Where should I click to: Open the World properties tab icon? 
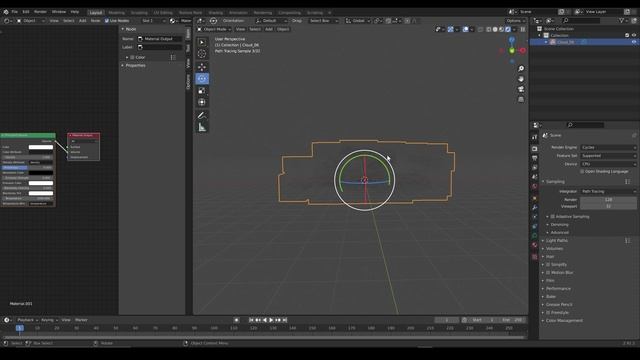pos(535,186)
